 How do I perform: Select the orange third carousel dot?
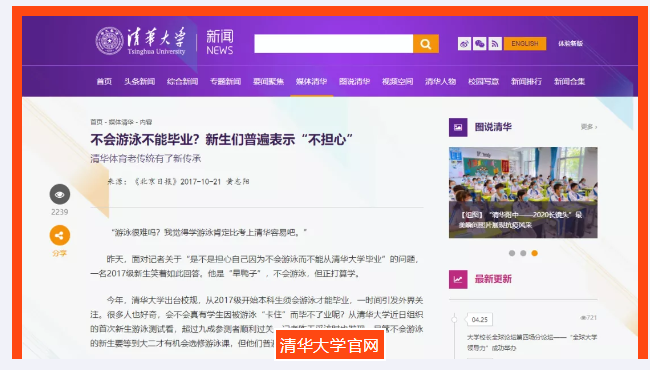point(534,253)
